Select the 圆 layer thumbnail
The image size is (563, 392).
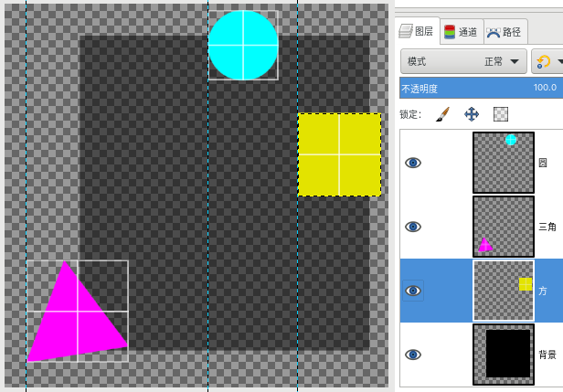click(504, 163)
